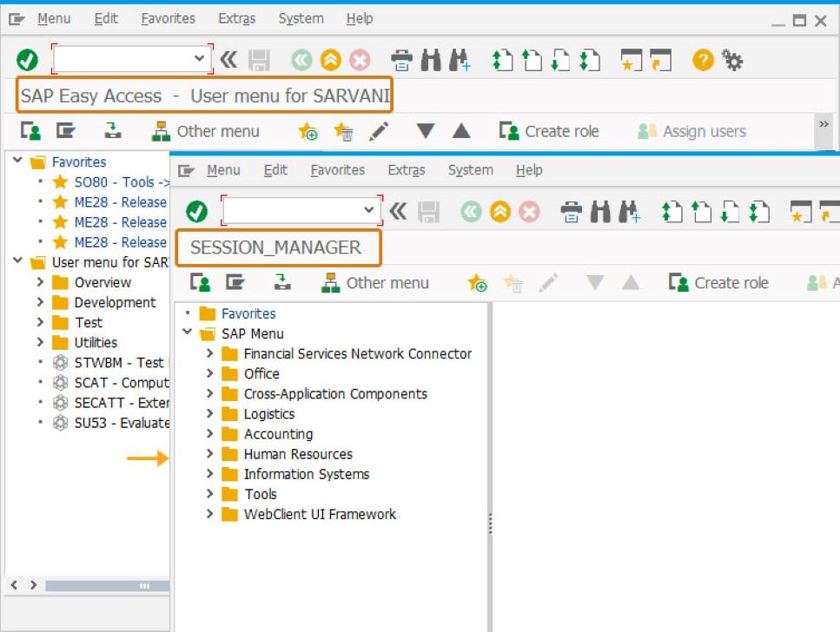Expand the Human Resources folder
Viewport: 840px width, 632px height.
[209, 453]
